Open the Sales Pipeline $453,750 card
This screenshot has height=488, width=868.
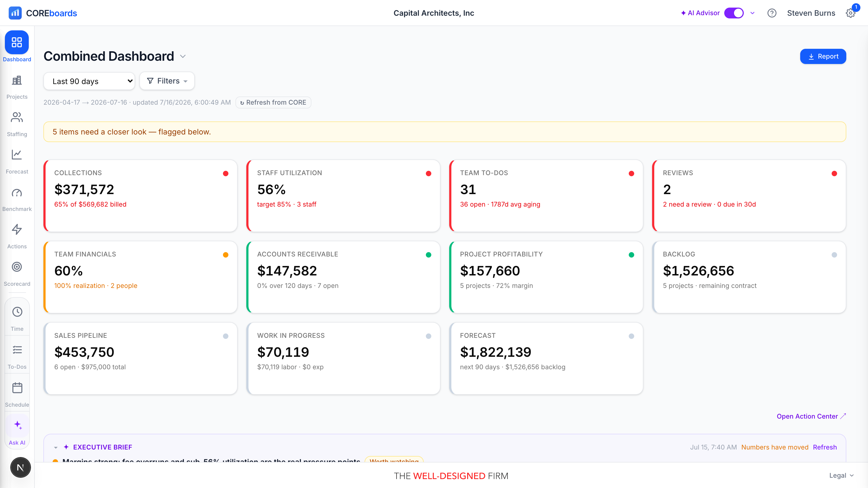[x=141, y=358]
